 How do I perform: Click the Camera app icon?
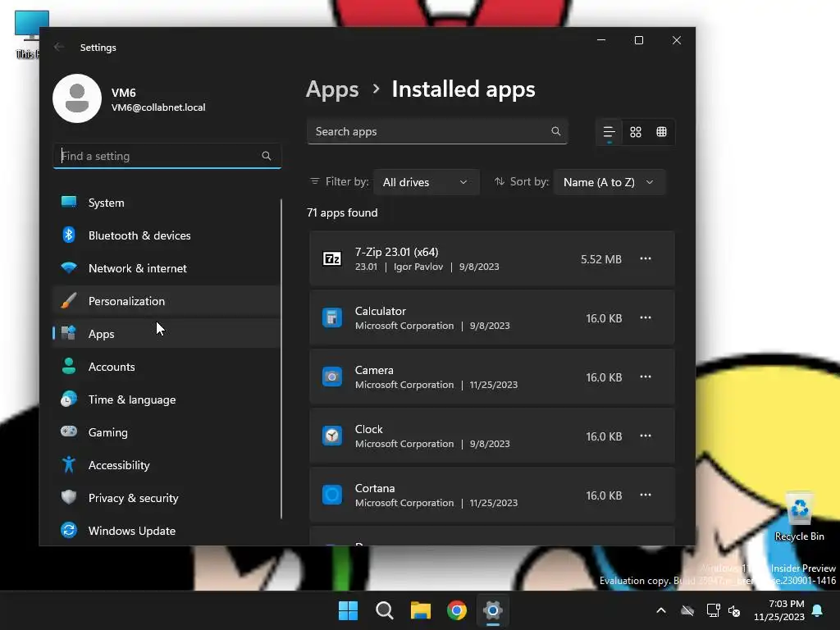[332, 377]
